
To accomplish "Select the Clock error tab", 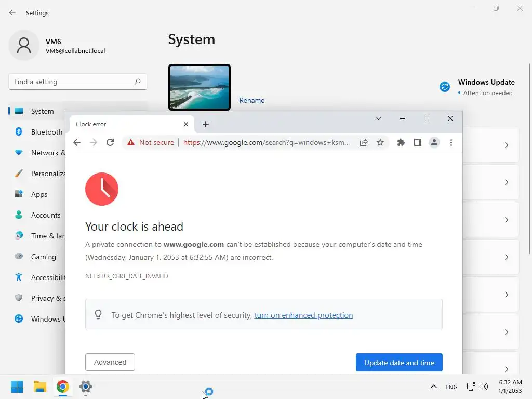I will coord(131,124).
